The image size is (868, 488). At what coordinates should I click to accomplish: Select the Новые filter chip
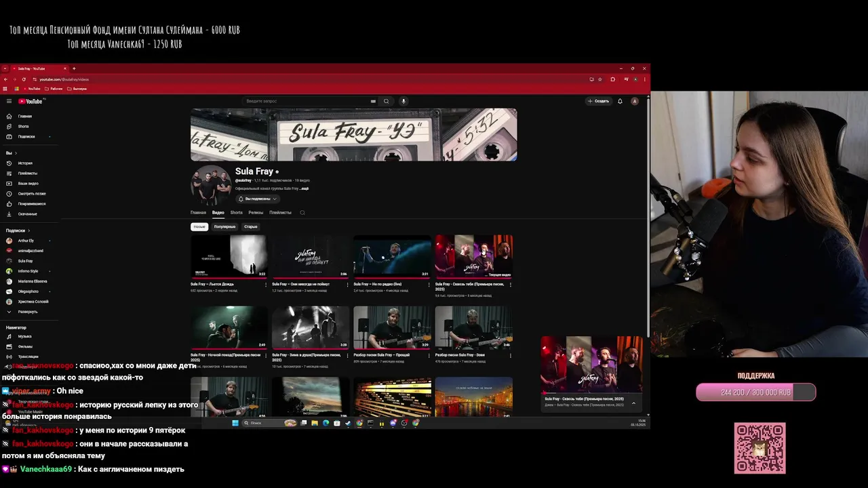[x=199, y=226]
